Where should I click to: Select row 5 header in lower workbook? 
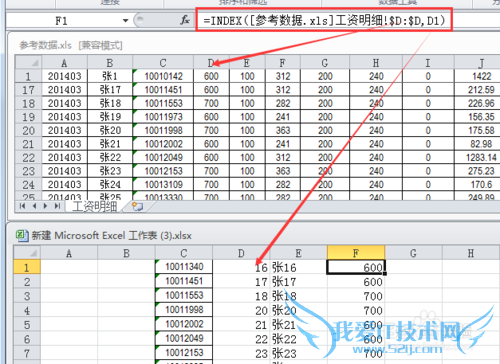27,324
